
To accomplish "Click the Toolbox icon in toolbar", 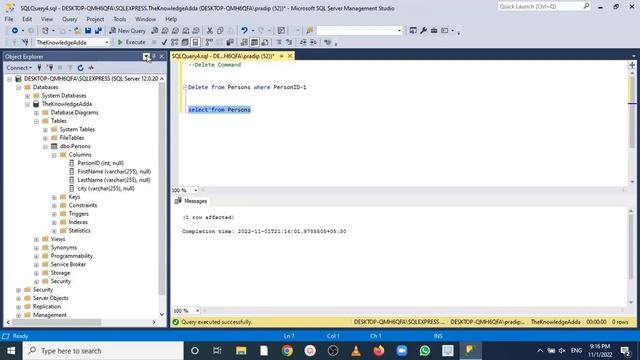I will tap(434, 31).
